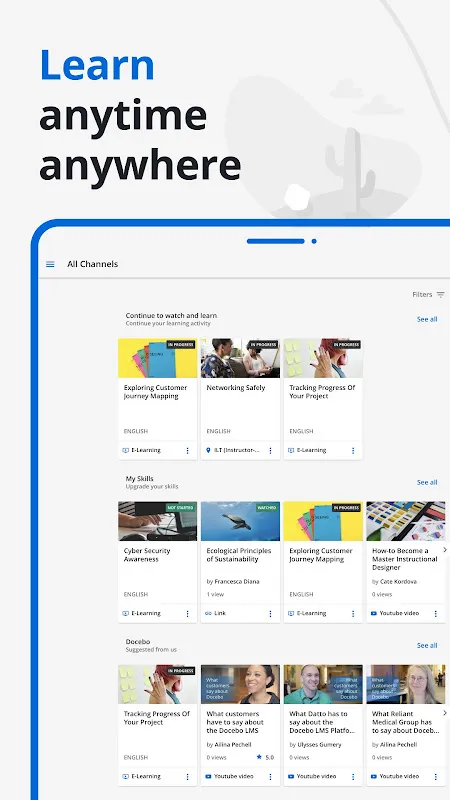Screen dimensions: 450x800
Task: Open the hamburger menu beside All Channels
Action: point(50,264)
